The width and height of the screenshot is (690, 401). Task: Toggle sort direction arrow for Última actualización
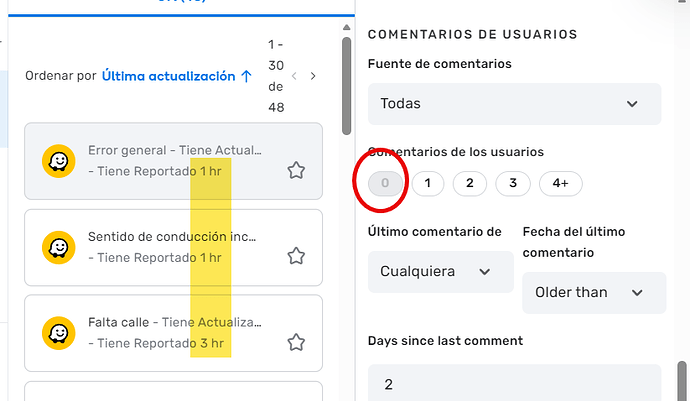tap(246, 76)
